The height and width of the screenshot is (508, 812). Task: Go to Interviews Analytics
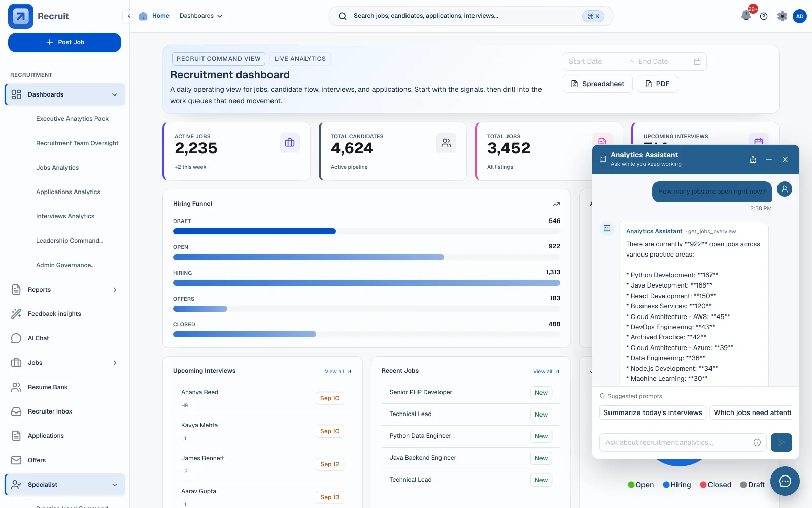(x=65, y=216)
